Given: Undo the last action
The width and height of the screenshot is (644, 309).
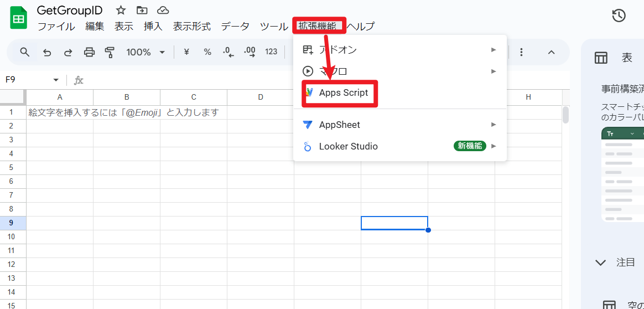Looking at the screenshot, I should 47,52.
